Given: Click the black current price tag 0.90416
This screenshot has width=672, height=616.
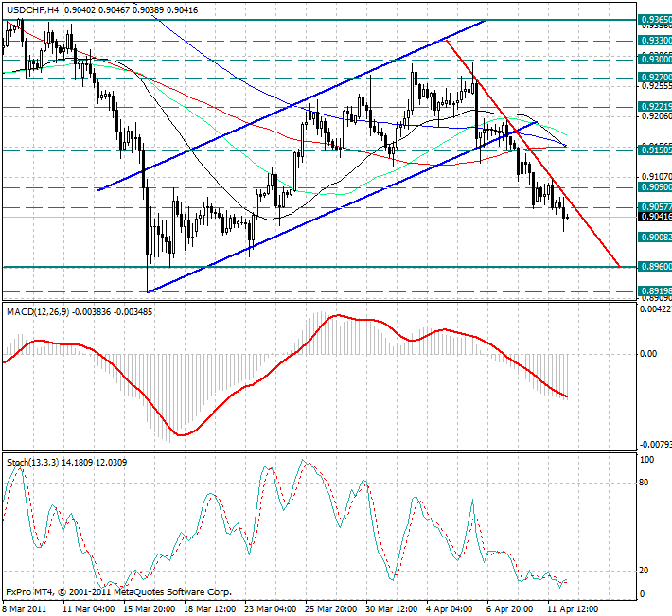Looking at the screenshot, I should pos(655,217).
